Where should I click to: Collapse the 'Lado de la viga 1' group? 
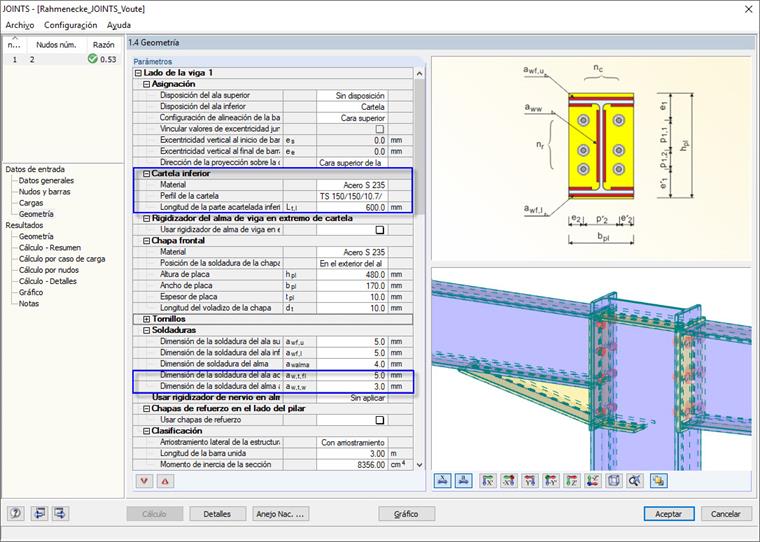pyautogui.click(x=138, y=73)
